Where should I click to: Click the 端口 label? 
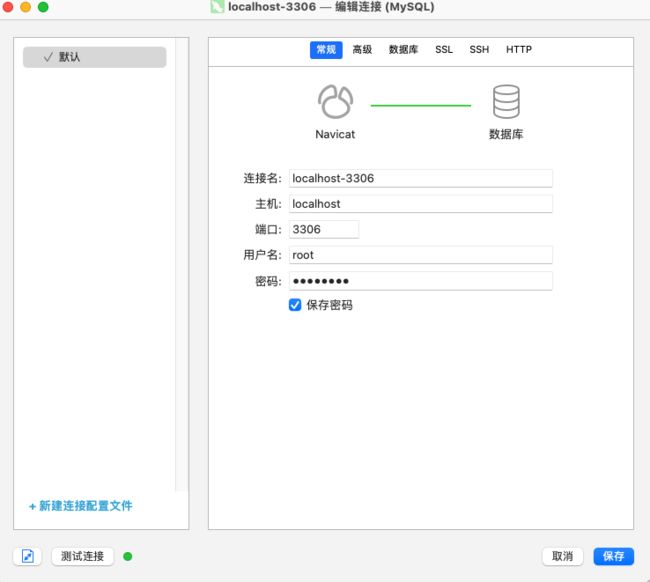pos(268,229)
